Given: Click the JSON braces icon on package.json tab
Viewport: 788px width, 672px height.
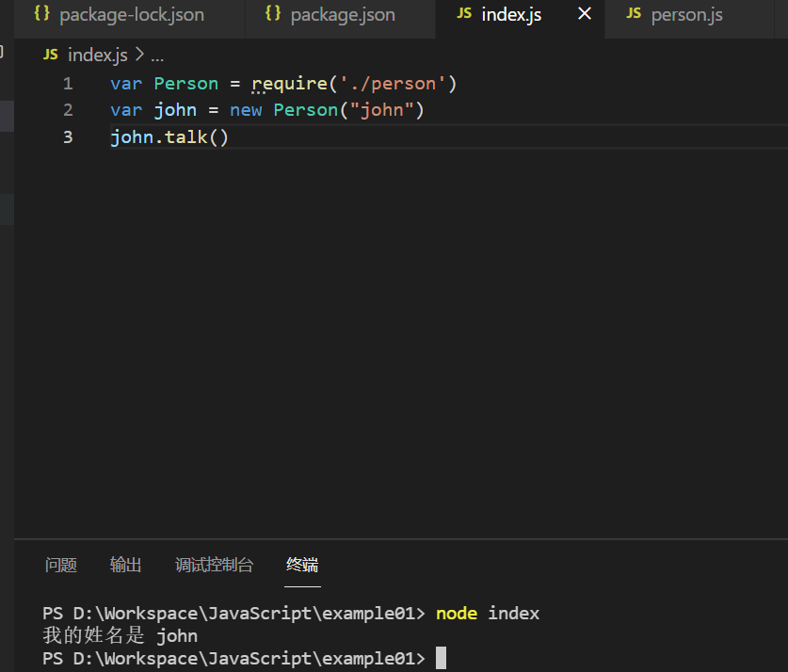Looking at the screenshot, I should click(273, 13).
